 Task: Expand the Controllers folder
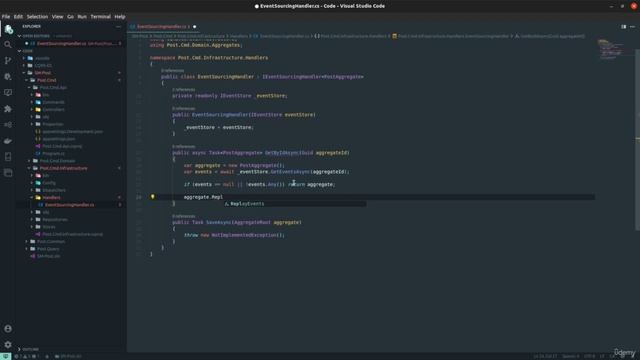(x=53, y=109)
